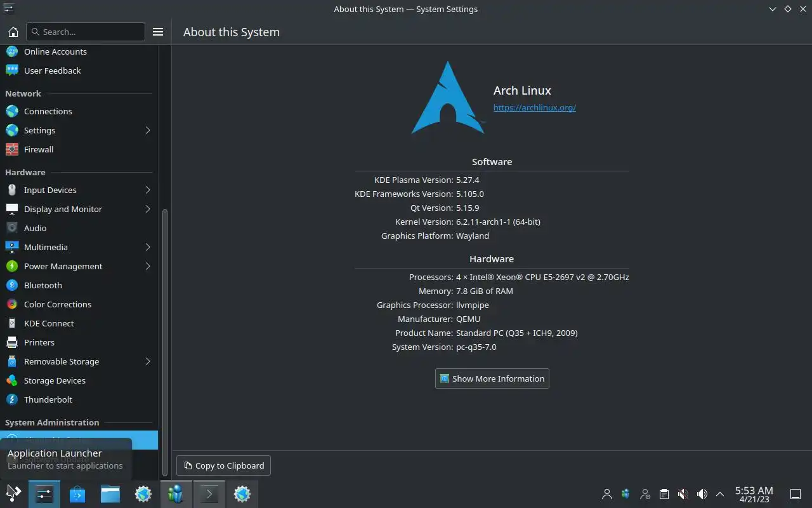Open the clipboard tray icon
The image size is (812, 508).
(x=664, y=494)
